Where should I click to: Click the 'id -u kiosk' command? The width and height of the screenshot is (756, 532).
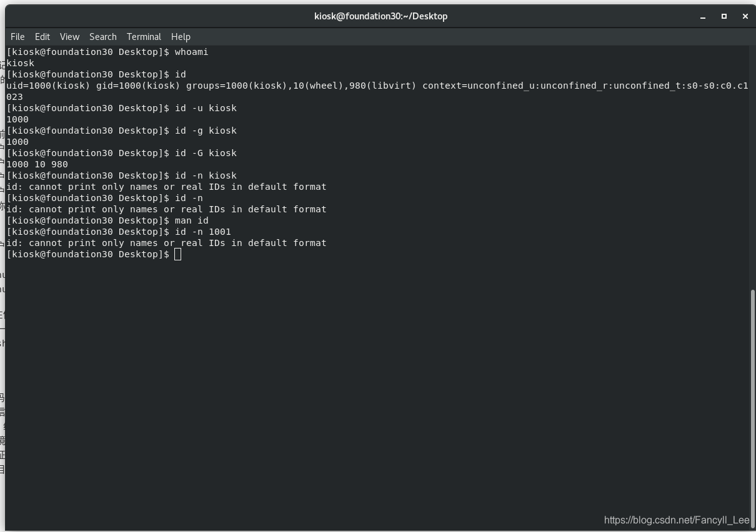point(206,108)
